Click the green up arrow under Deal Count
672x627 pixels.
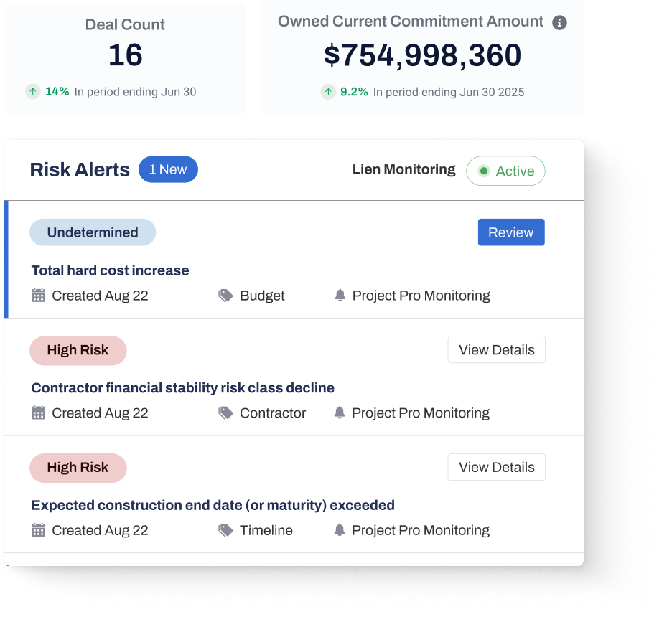[x=33, y=92]
